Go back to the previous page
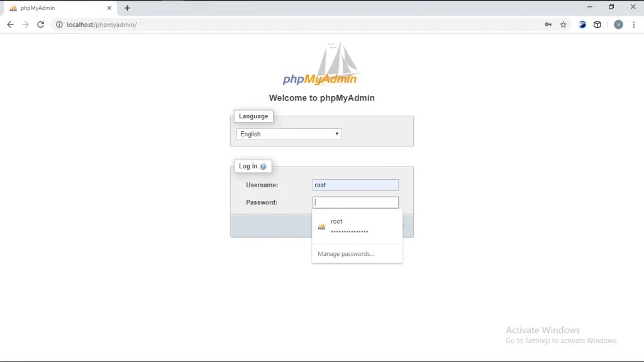Image resolution: width=644 pixels, height=362 pixels. [x=10, y=25]
